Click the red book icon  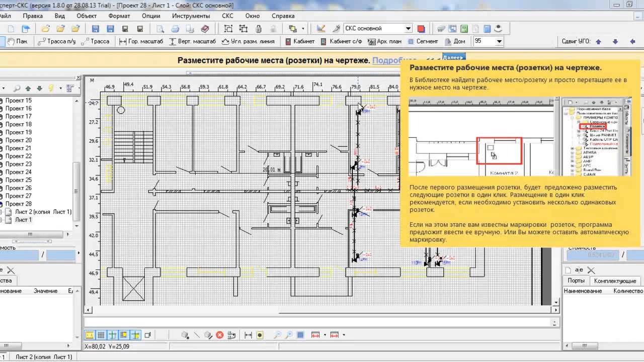[205, 29]
